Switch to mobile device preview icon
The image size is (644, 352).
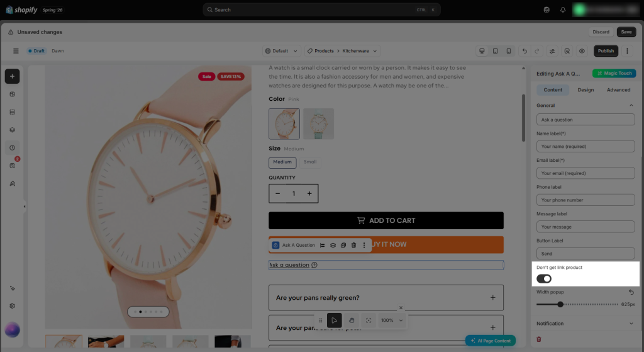click(508, 51)
